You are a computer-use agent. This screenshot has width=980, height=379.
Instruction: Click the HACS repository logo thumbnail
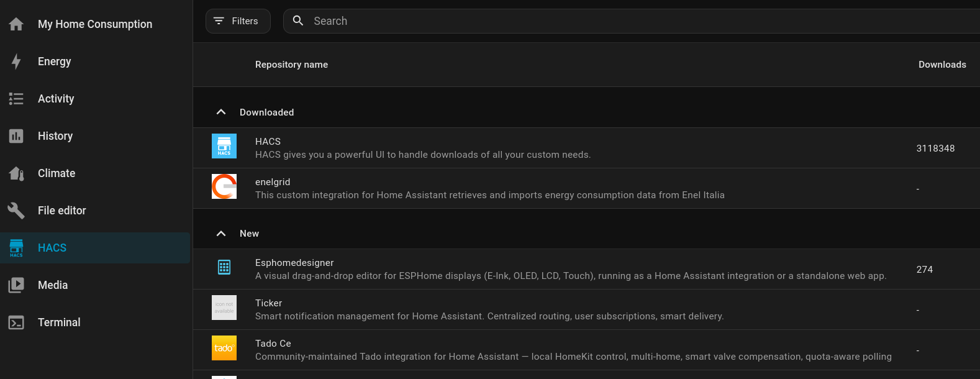coord(224,146)
